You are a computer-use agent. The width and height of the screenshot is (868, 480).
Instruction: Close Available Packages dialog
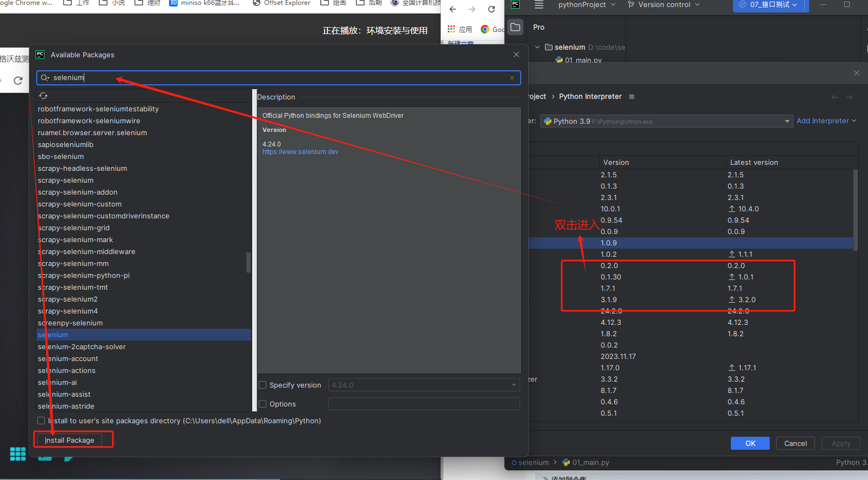pyautogui.click(x=516, y=55)
